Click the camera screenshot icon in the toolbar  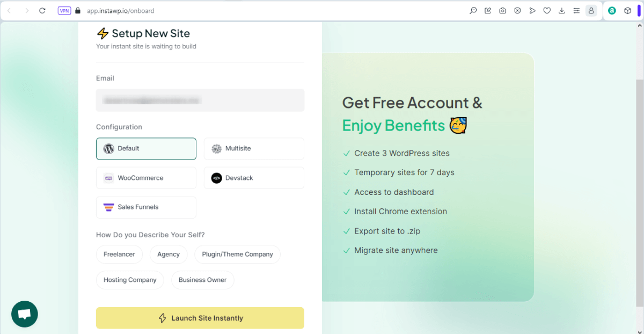[502, 10]
